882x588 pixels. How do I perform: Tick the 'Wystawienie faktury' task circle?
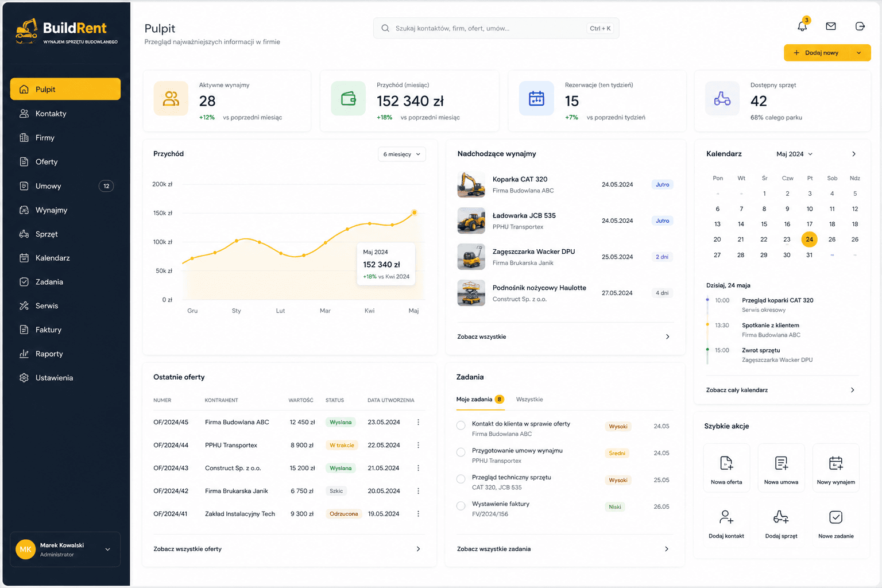(461, 506)
